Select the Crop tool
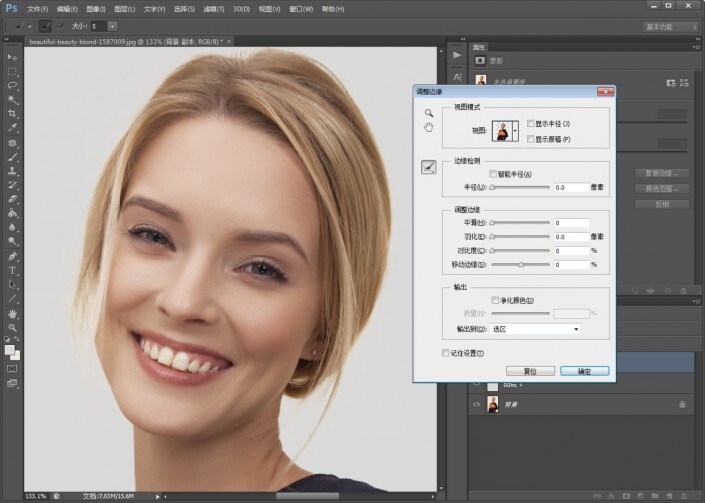This screenshot has height=503, width=705. pos(12,114)
